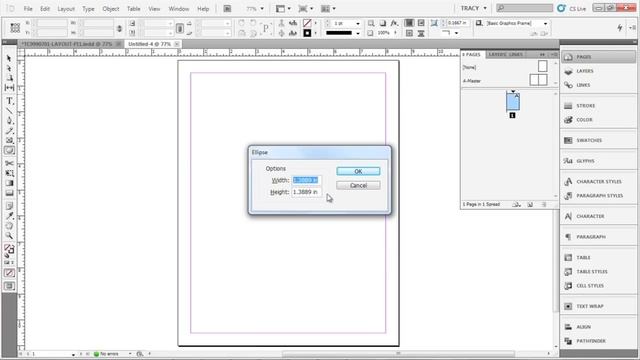Screen dimensions: 640x360
Task: Open the Pages panel button
Action: tap(598, 57)
